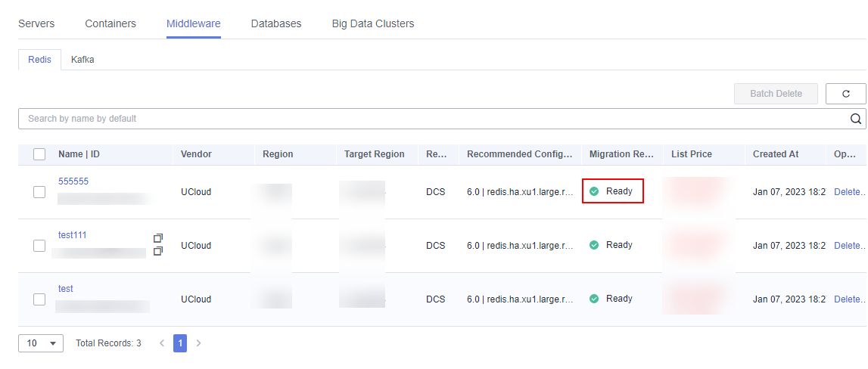Click green Ready status icon for 555555
This screenshot has width=868, height=369.
[594, 191]
